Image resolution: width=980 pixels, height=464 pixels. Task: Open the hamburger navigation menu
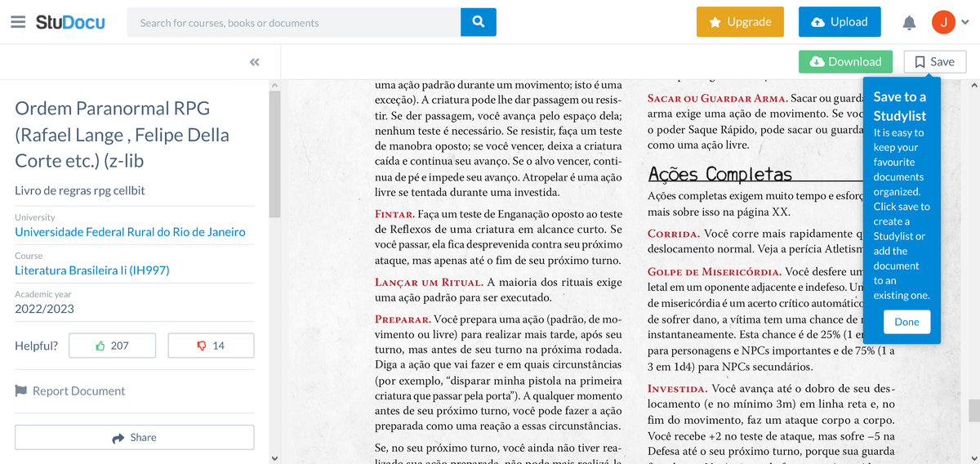tap(18, 22)
